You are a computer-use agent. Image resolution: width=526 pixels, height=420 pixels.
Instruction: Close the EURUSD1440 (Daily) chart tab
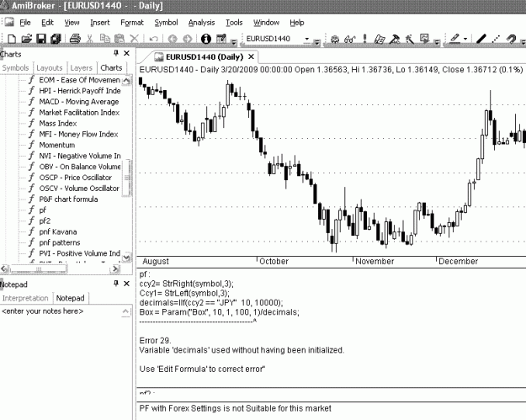(251, 56)
